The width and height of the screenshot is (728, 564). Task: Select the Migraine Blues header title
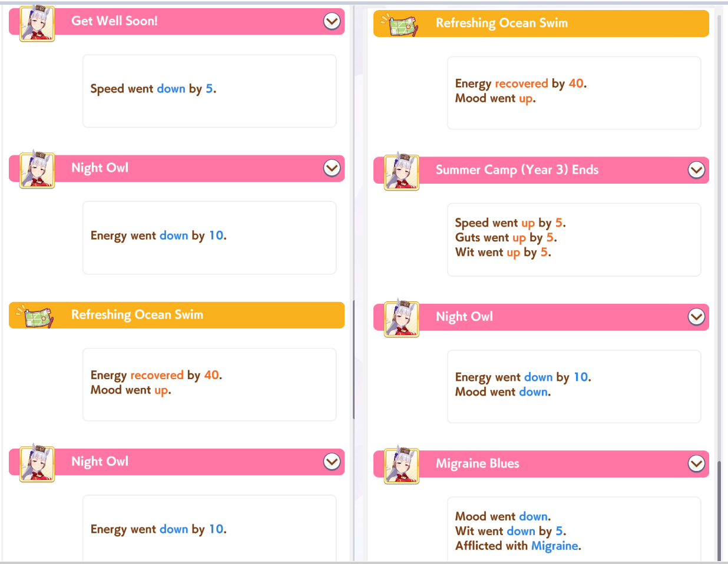[x=477, y=464]
